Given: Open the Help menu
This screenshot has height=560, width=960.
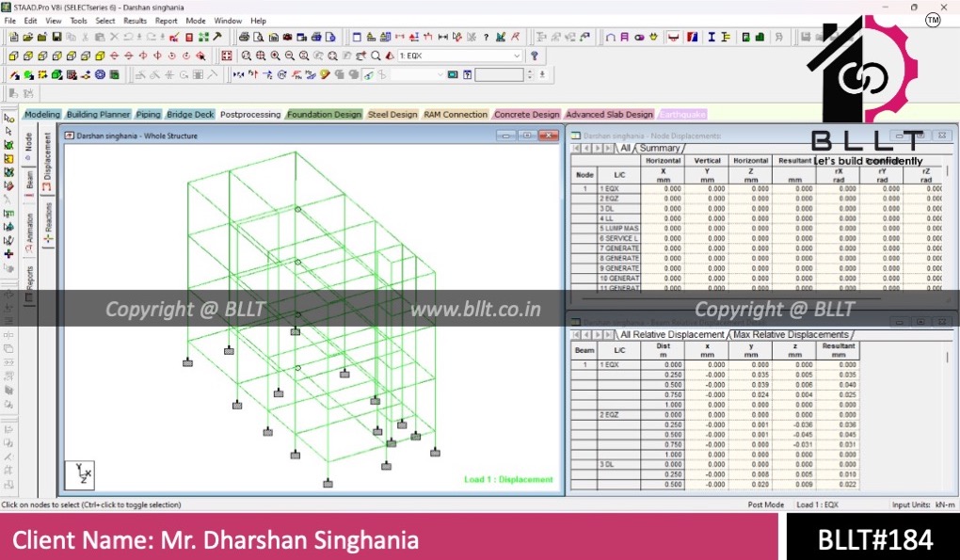Looking at the screenshot, I should (259, 20).
